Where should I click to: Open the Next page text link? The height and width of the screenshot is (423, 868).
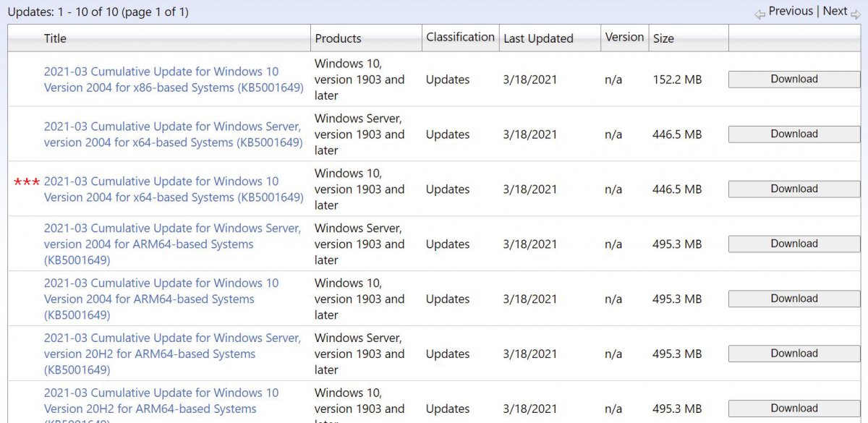click(835, 11)
